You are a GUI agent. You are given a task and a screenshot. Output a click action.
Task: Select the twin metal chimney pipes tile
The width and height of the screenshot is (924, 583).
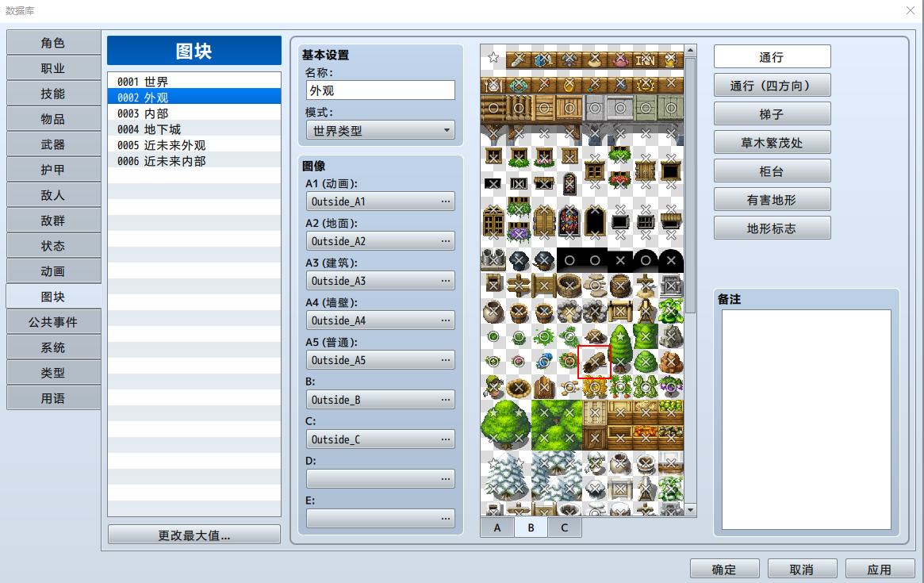click(x=494, y=261)
